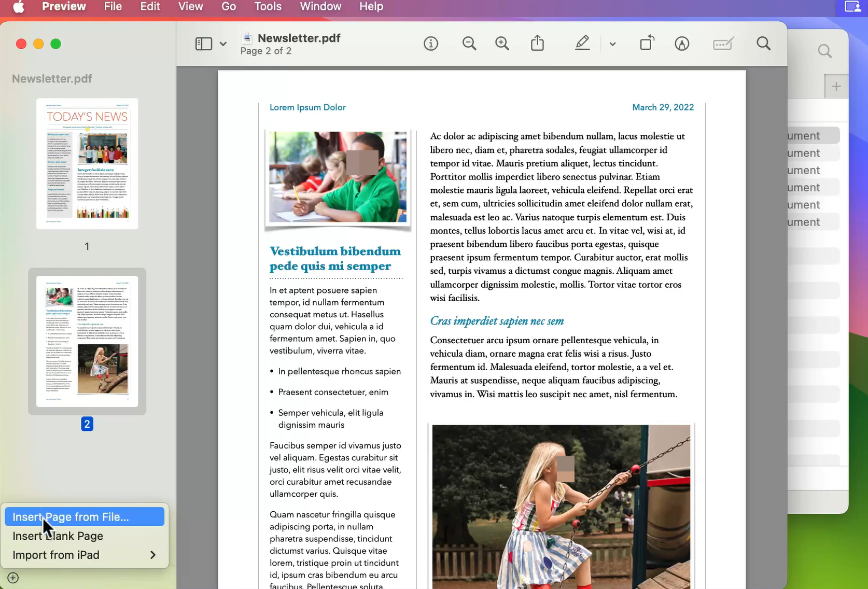Image resolution: width=868 pixels, height=589 pixels.
Task: Select the first row in the background window list
Action: click(x=814, y=136)
